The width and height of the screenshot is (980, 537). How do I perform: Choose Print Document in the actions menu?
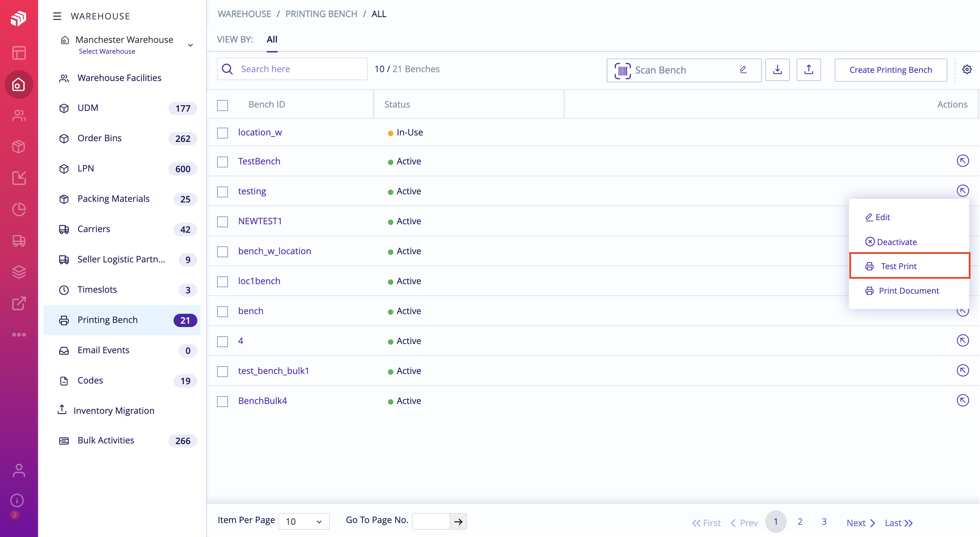902,290
